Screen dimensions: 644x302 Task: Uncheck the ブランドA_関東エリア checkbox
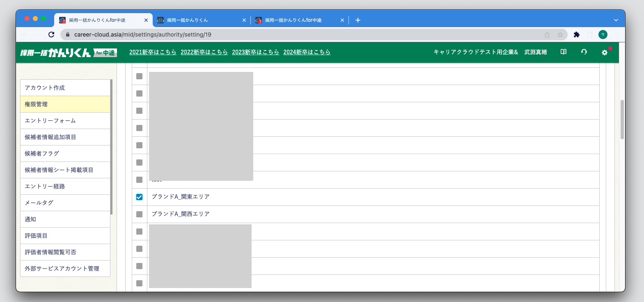140,197
